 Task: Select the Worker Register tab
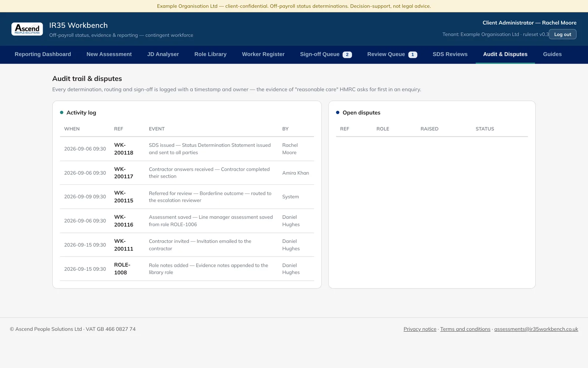click(x=263, y=54)
